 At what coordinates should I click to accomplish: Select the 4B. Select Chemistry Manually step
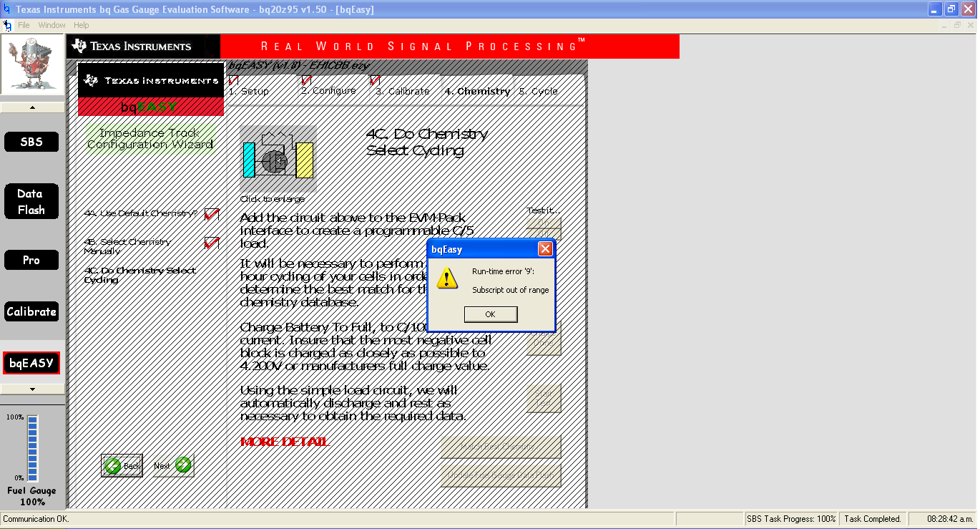[127, 246]
